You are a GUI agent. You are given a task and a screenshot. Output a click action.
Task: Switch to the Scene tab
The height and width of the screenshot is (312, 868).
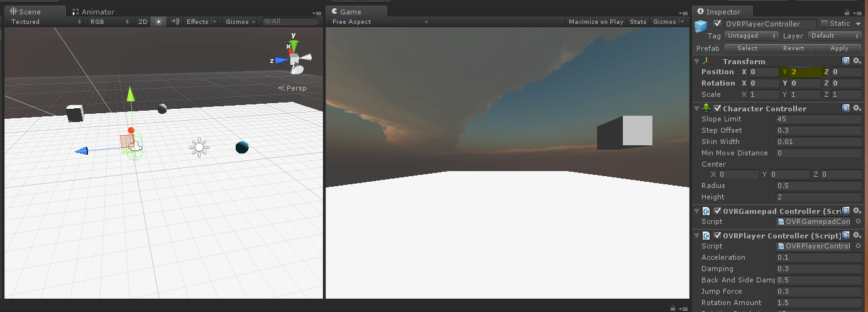(x=35, y=11)
